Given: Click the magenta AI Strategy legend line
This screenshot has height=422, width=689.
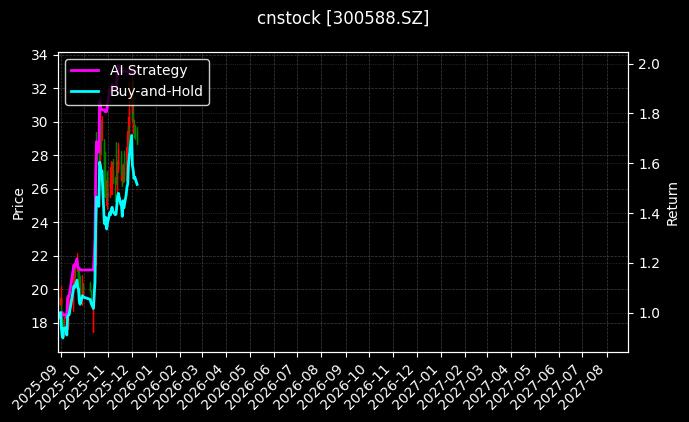Looking at the screenshot, I should [x=85, y=70].
